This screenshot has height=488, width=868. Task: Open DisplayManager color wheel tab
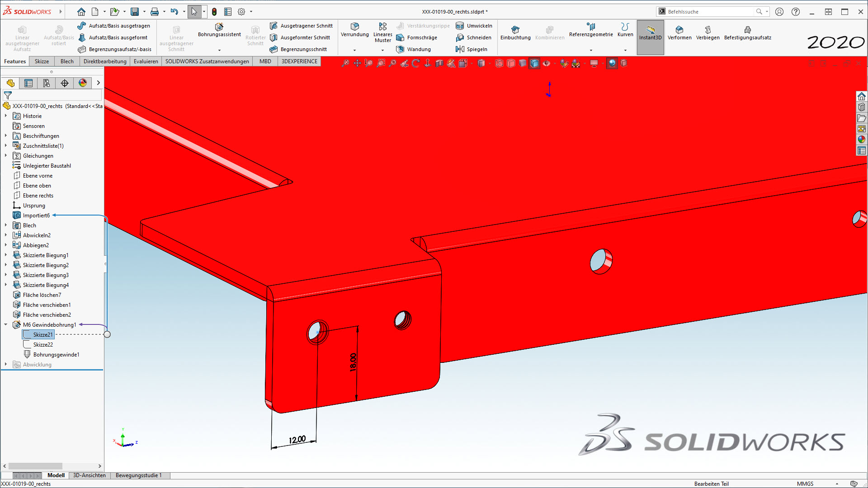point(83,83)
